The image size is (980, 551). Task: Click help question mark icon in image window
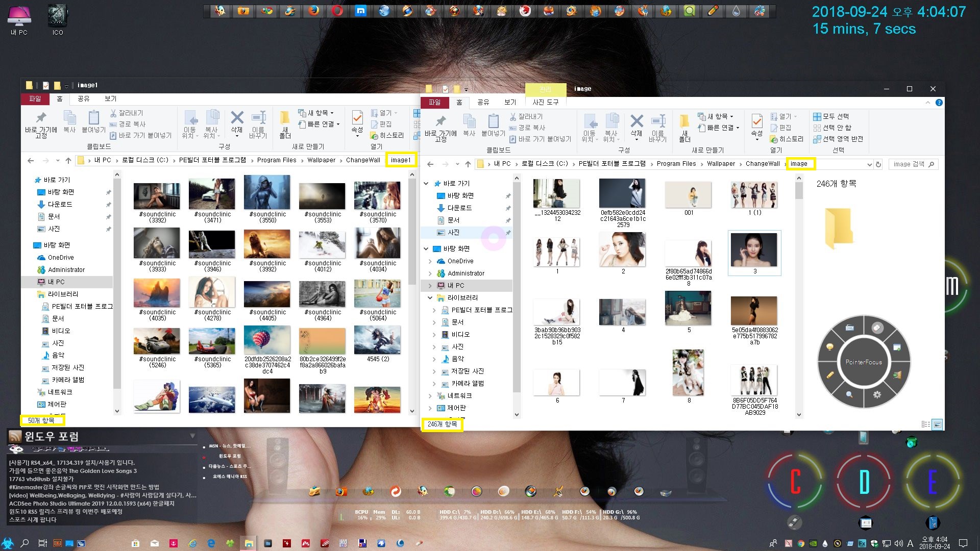point(939,103)
